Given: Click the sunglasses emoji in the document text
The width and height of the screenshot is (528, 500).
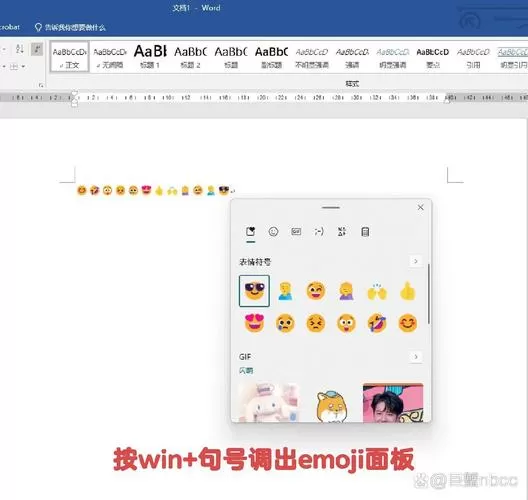Looking at the screenshot, I should click(224, 191).
